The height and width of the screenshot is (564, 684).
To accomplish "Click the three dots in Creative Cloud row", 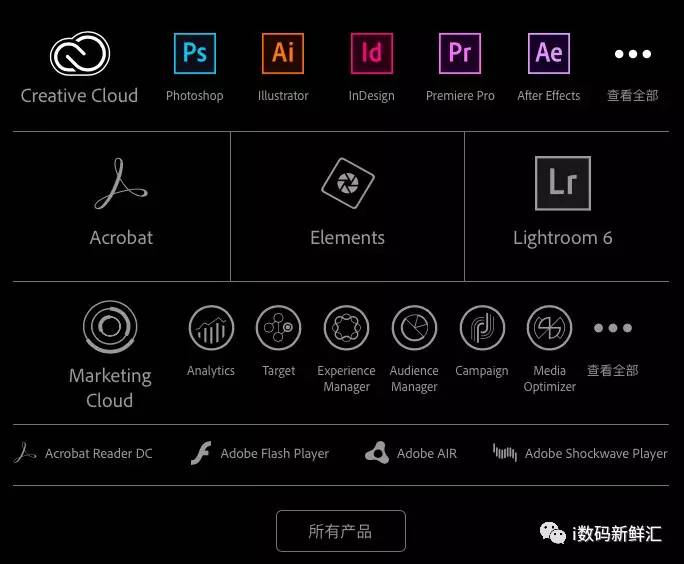I will [x=633, y=54].
